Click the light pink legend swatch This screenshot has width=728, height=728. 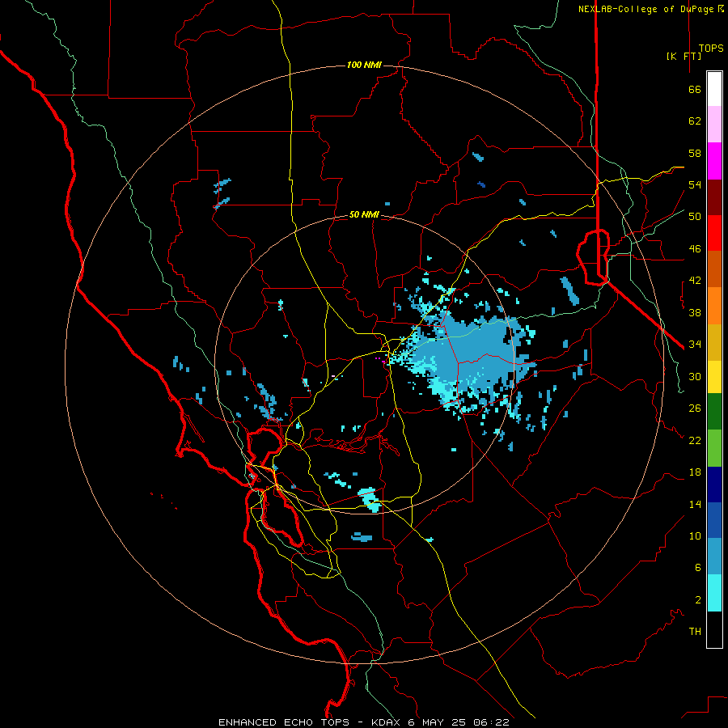[x=714, y=125]
